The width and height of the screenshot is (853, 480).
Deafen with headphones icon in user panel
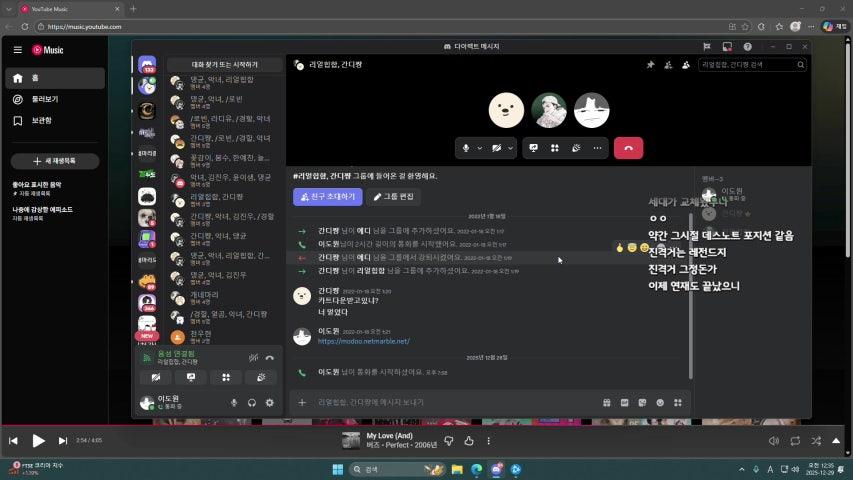tap(252, 403)
